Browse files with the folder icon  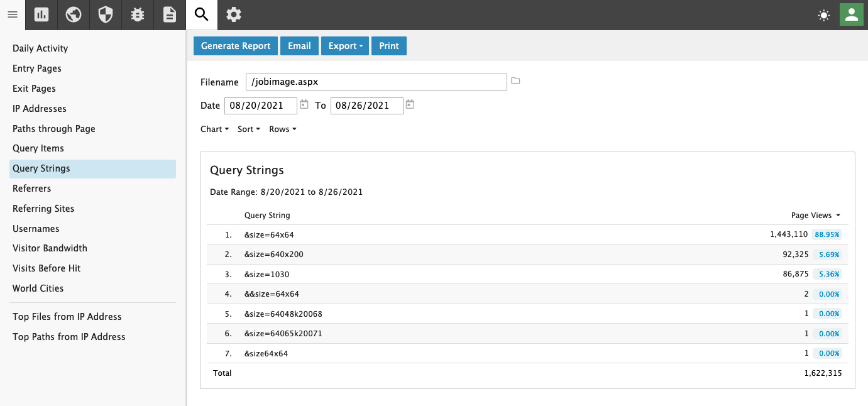click(x=515, y=81)
